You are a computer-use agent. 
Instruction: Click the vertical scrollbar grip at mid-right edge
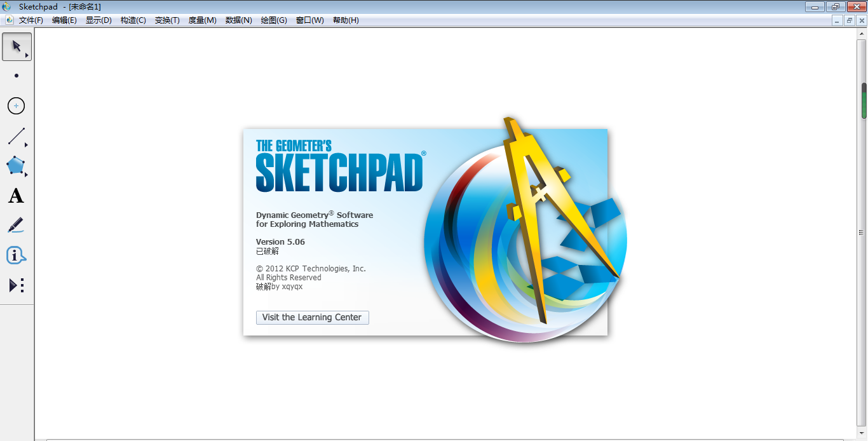click(x=862, y=233)
